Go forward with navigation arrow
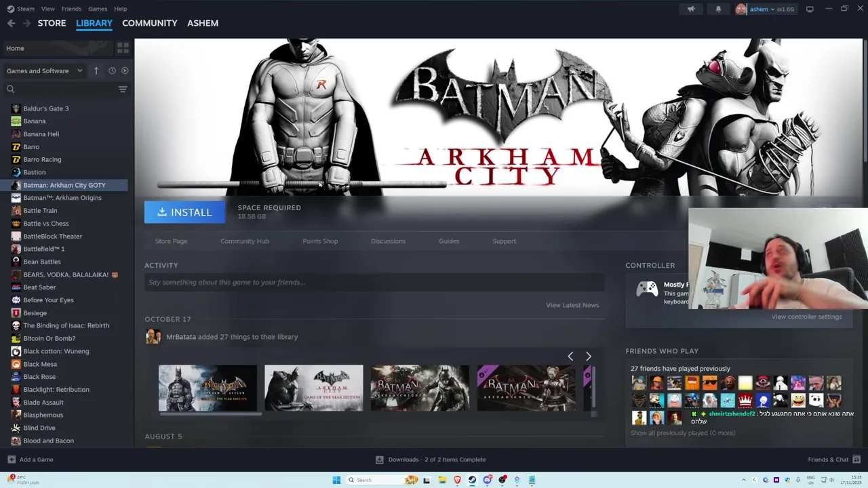868x488 pixels. [x=26, y=23]
